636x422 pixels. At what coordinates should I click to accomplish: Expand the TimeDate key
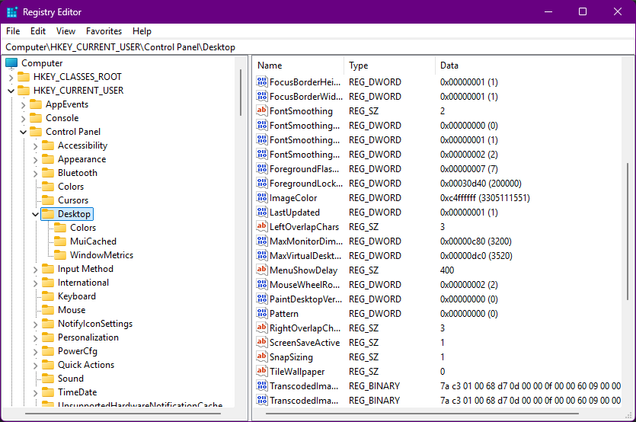[35, 393]
